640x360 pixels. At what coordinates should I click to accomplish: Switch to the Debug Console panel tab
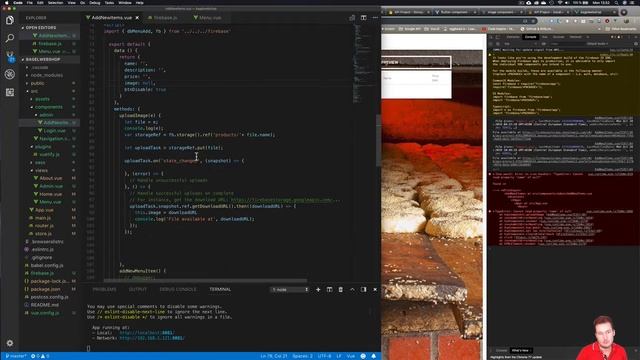178,289
